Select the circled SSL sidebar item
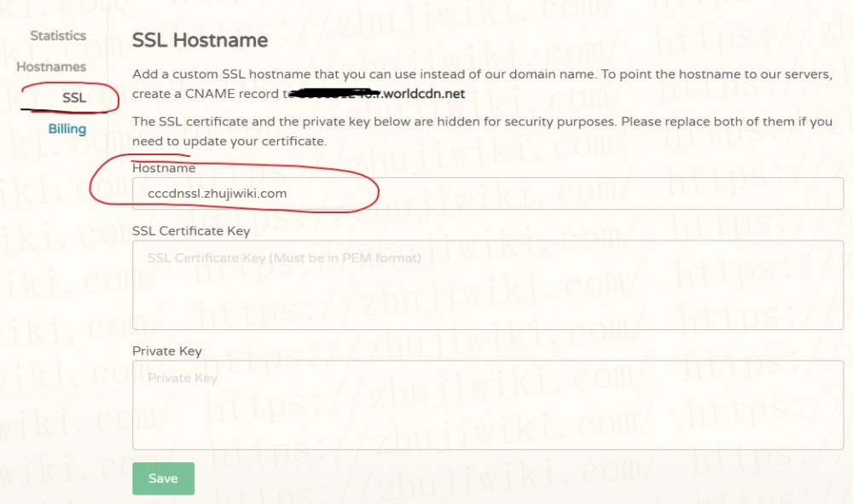853x504 pixels. click(74, 98)
